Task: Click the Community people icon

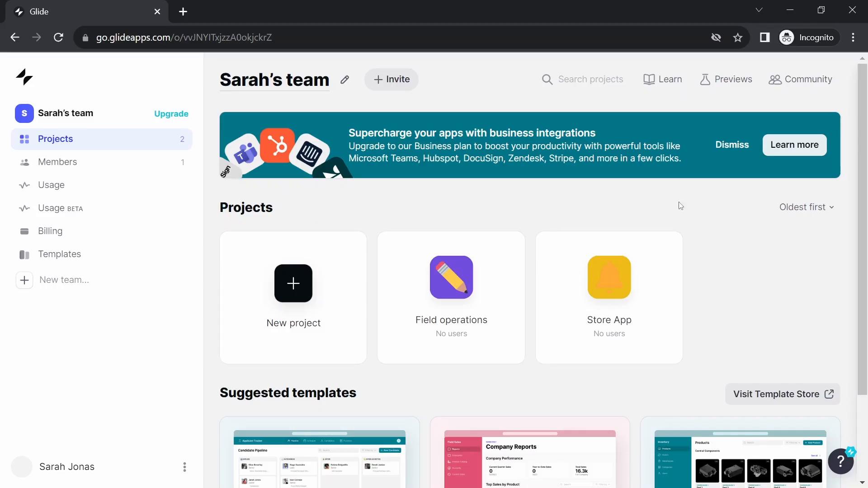Action: (775, 79)
